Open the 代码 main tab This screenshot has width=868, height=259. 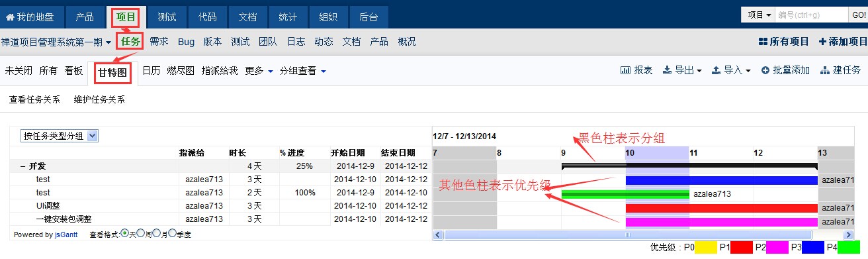pyautogui.click(x=207, y=17)
